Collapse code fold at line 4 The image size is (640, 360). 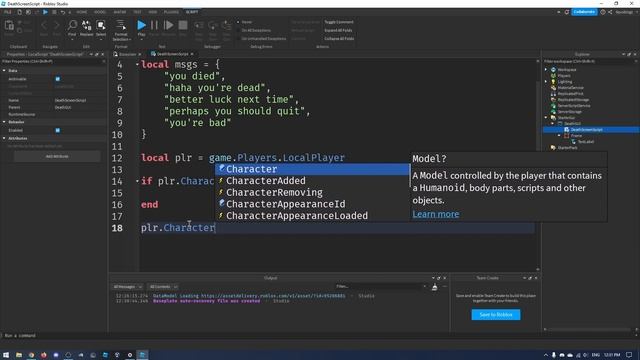coord(137,64)
